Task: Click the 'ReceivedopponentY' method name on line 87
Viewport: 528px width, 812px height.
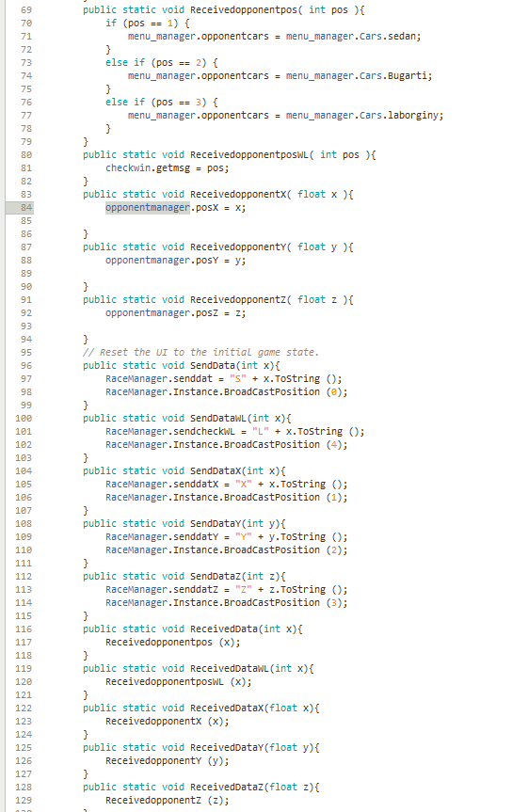Action: coord(238,247)
